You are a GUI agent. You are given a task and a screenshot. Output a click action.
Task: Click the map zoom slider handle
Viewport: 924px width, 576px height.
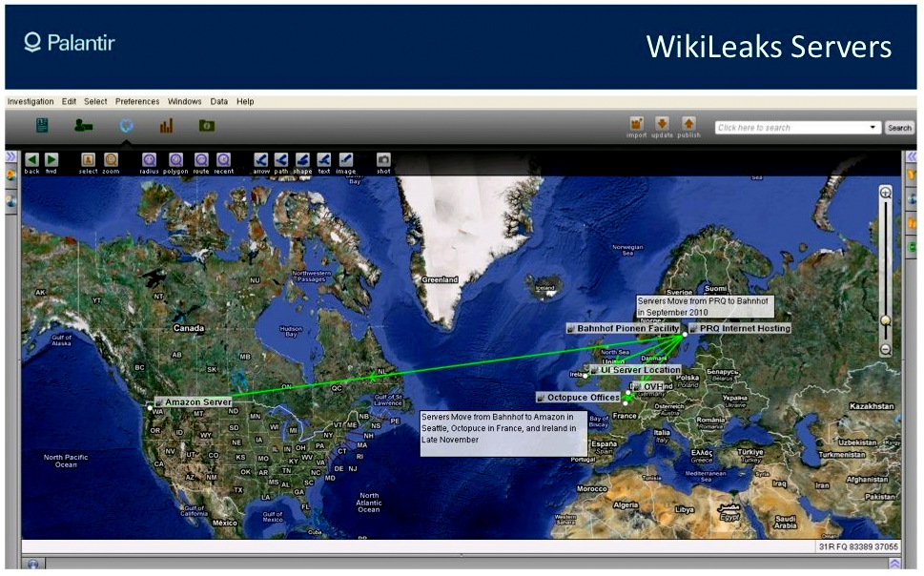(886, 320)
